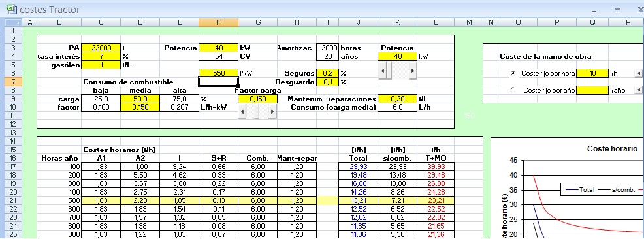
Task: Select the 'Coste fijo por año' radio button
Action: click(x=513, y=90)
